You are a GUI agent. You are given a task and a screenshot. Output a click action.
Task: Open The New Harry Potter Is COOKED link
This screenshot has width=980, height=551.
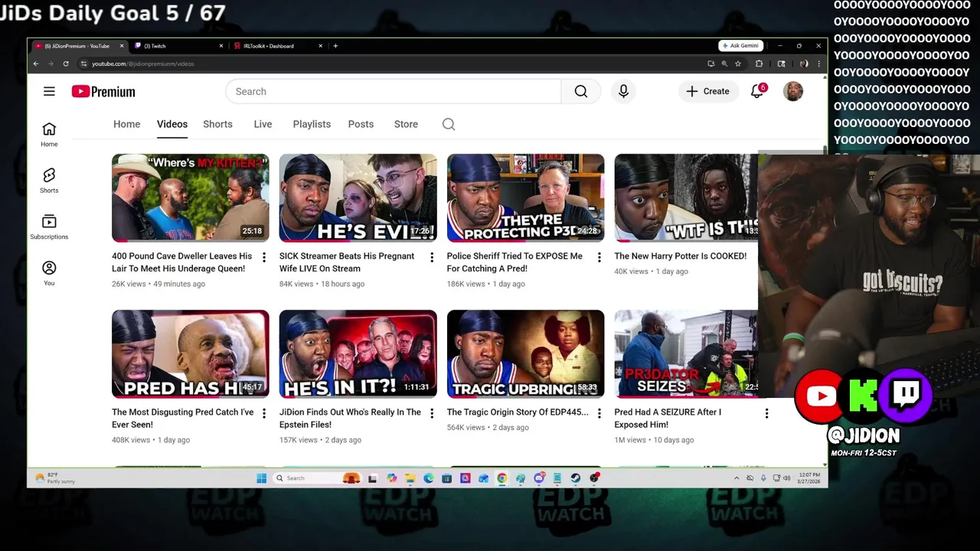[x=681, y=256]
